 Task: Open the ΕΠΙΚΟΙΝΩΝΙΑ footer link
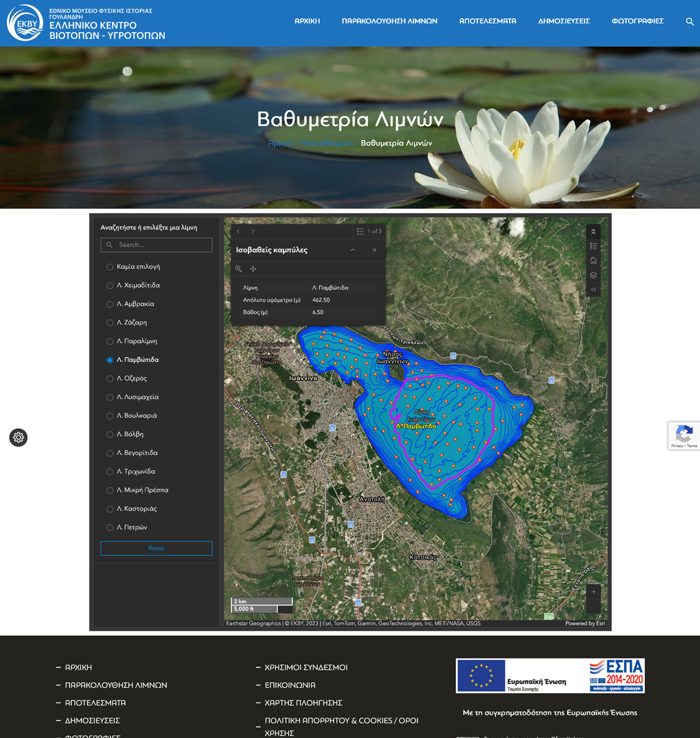(290, 685)
